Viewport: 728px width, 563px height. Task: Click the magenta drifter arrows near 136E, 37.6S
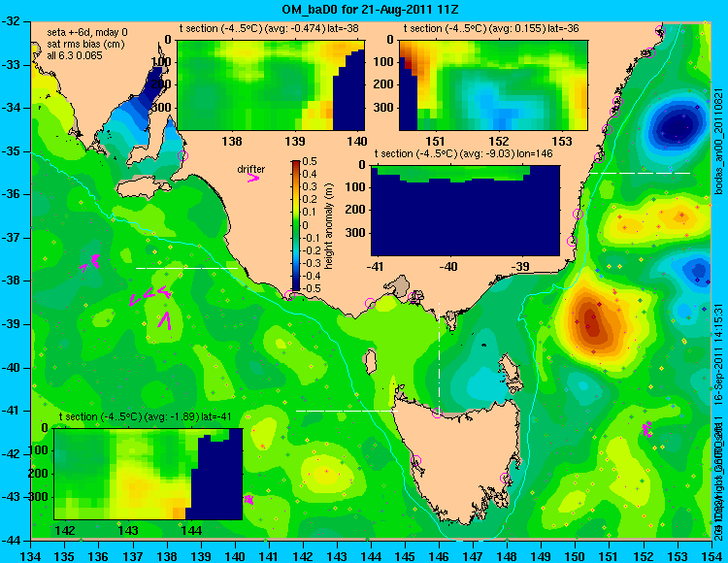click(90, 262)
